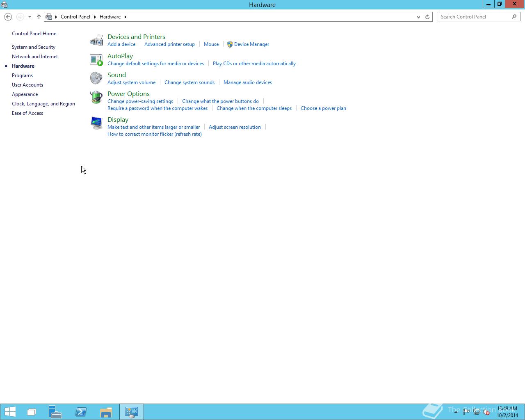Open the Programs category
This screenshot has height=420, width=525.
coord(22,75)
